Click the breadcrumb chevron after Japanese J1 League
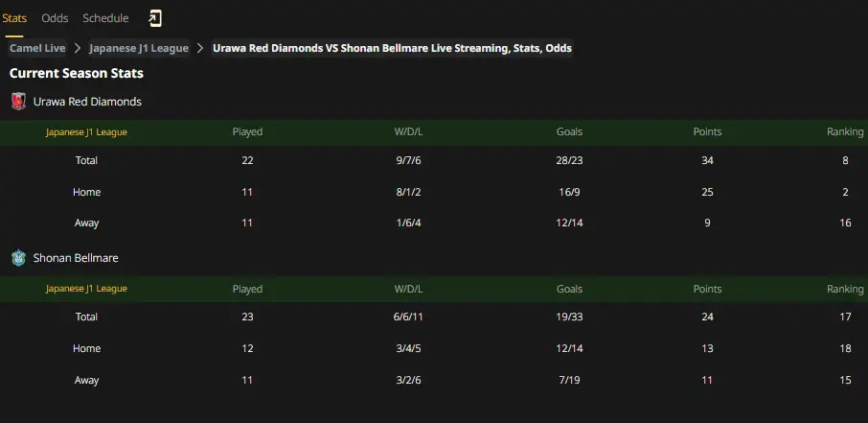The width and height of the screenshot is (868, 423). 200,48
